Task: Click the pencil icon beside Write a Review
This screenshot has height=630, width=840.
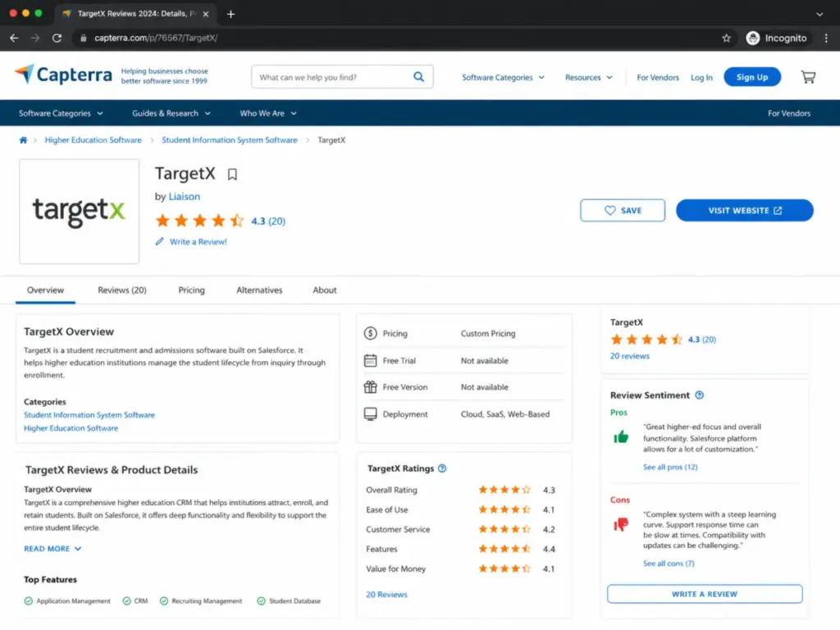Action: click(159, 242)
